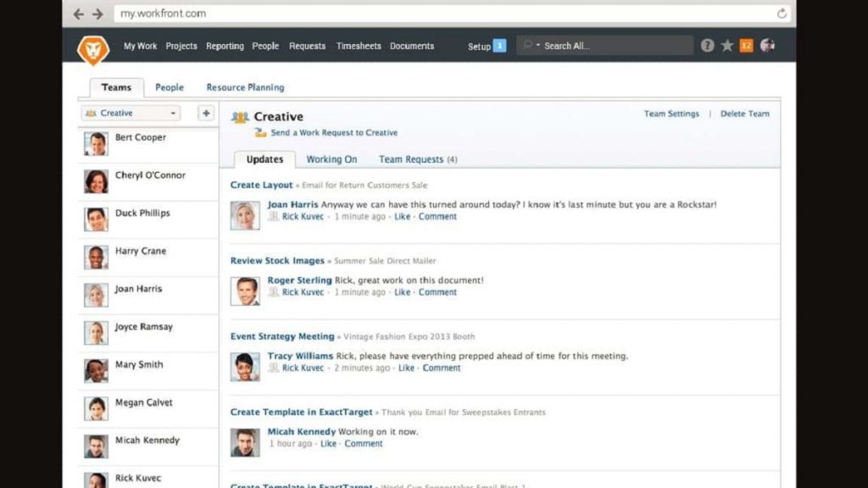Click the Search All input field
868x488 pixels.
[x=593, y=45]
